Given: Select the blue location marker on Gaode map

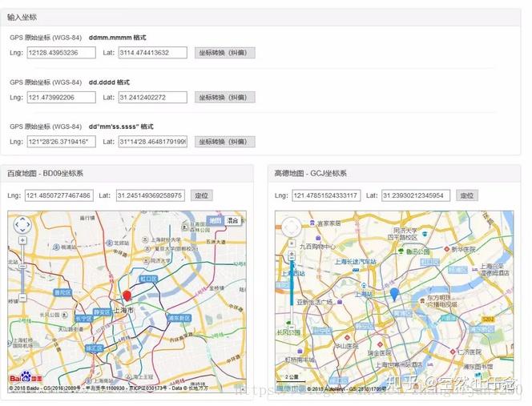Looking at the screenshot, I should (394, 295).
